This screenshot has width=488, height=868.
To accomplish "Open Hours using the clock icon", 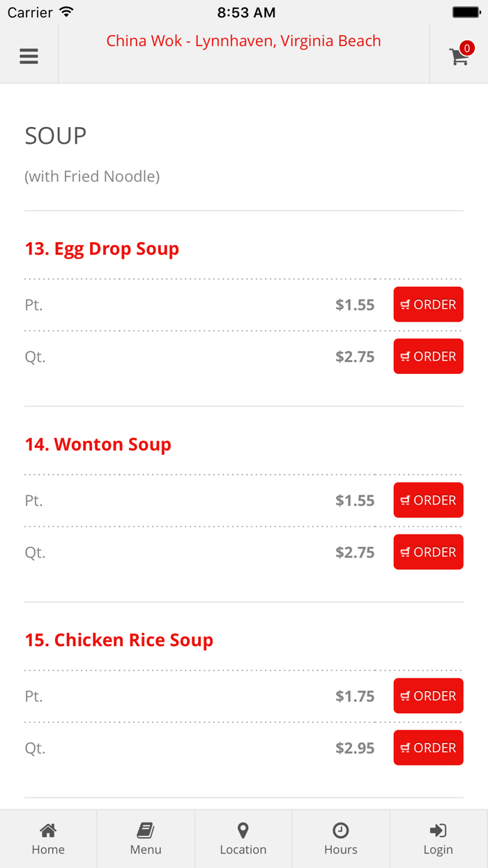I will click(340, 830).
